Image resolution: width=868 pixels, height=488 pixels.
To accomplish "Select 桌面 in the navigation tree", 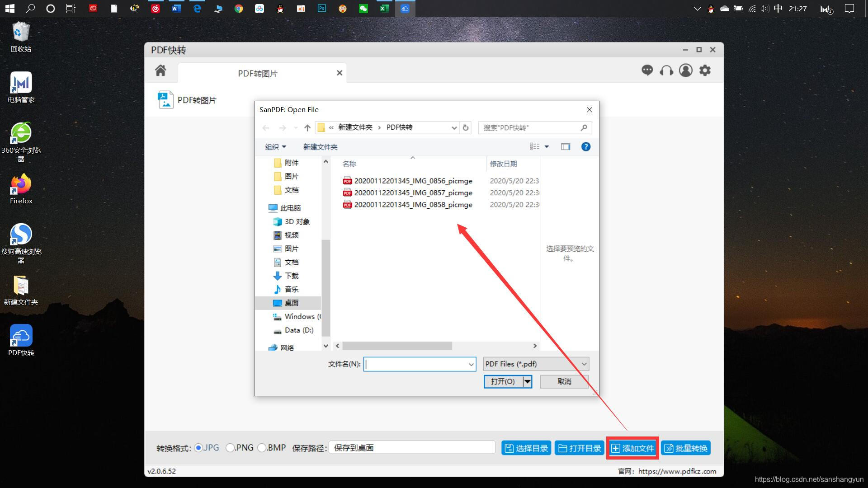I will point(291,303).
